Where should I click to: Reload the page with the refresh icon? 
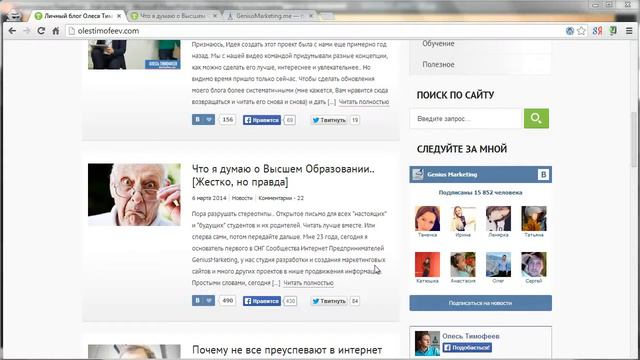click(x=41, y=31)
